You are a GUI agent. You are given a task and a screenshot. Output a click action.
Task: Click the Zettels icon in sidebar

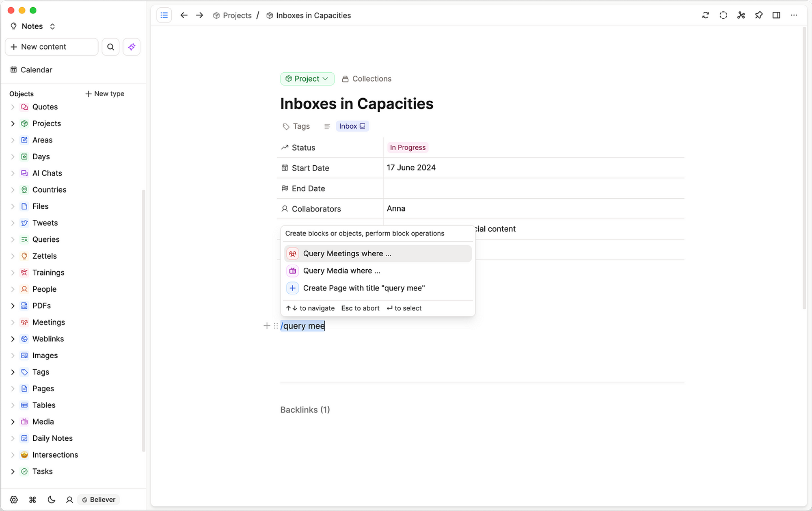click(x=24, y=256)
